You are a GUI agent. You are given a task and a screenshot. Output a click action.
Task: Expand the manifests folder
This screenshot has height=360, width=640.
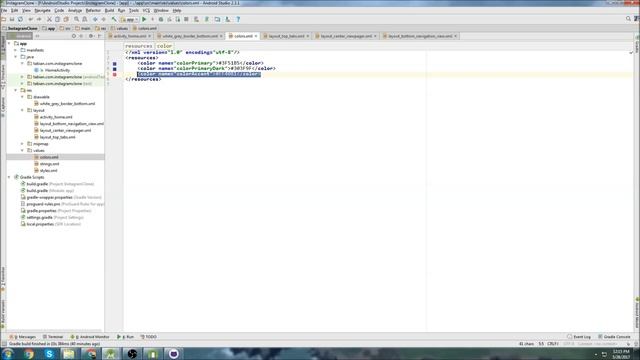(16, 50)
